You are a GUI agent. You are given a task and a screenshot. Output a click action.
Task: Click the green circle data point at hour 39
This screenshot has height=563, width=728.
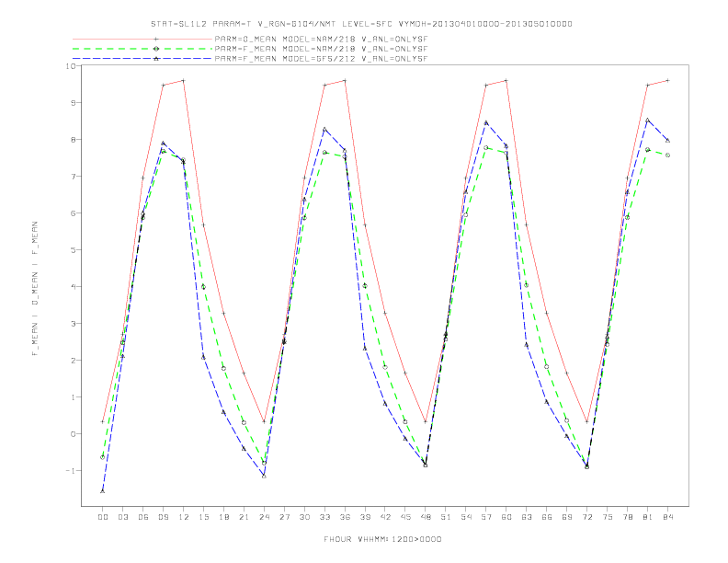pyautogui.click(x=365, y=286)
